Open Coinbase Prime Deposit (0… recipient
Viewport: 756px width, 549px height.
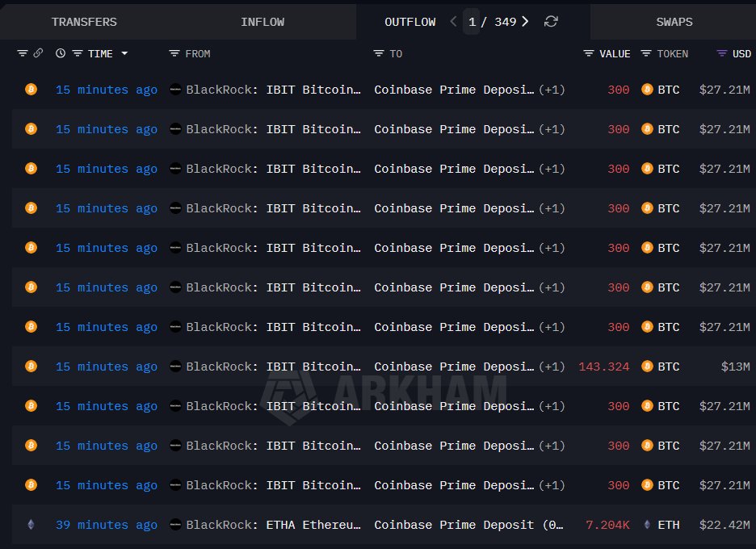click(468, 525)
